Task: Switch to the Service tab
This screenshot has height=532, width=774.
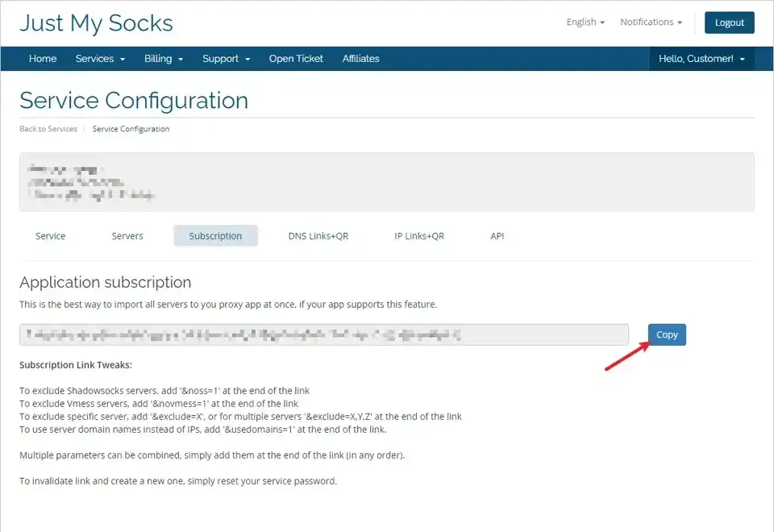Action: [x=50, y=236]
